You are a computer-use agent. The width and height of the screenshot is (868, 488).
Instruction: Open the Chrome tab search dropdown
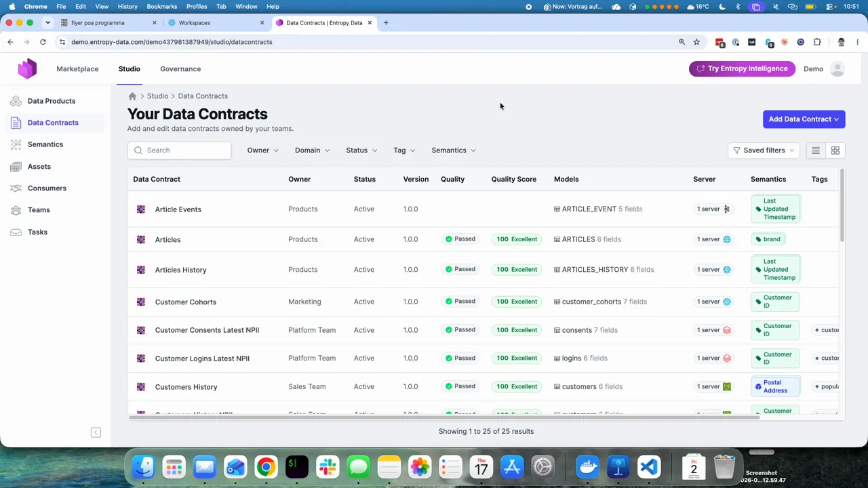[47, 22]
